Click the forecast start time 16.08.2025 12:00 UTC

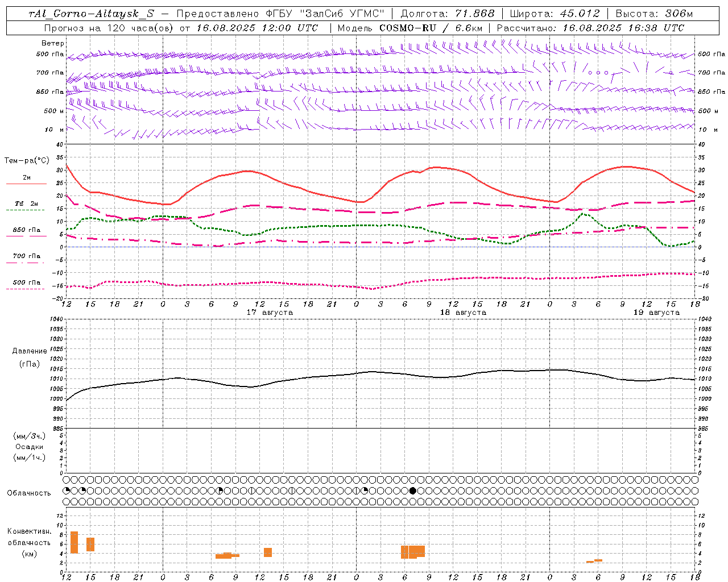258,27
